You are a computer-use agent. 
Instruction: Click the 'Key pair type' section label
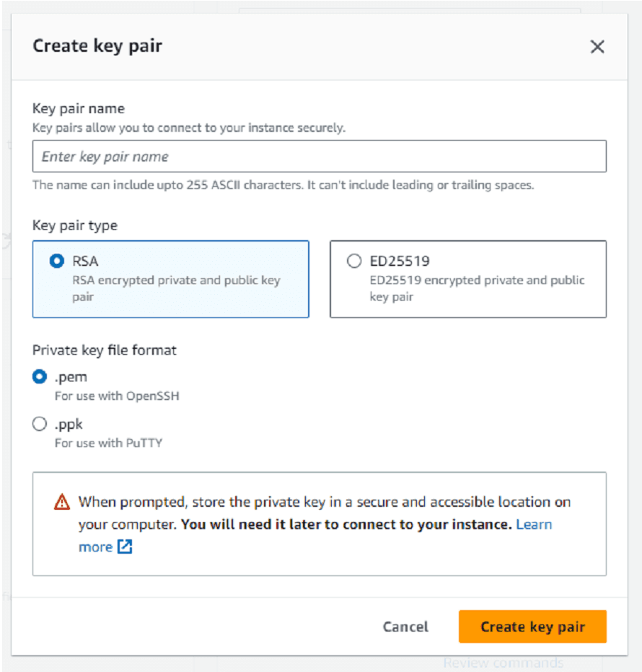click(75, 225)
